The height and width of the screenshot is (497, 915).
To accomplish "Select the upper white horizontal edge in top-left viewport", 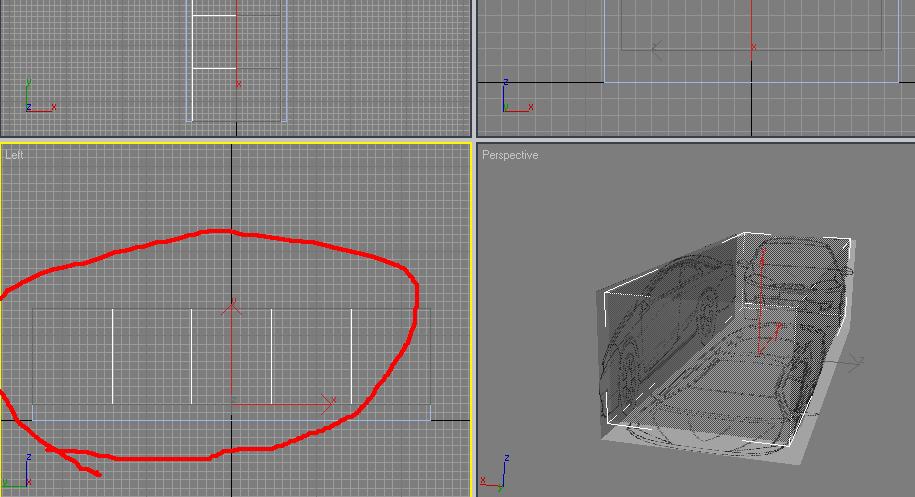I will (x=214, y=16).
